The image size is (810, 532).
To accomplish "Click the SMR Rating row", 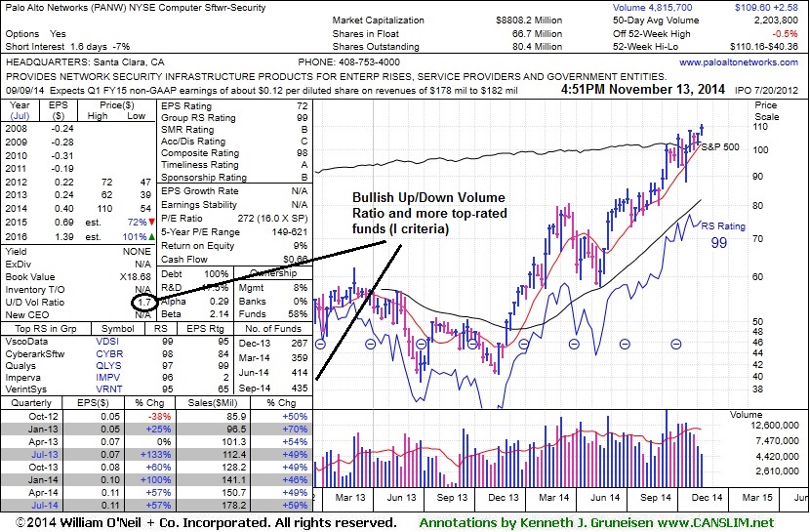I will point(234,130).
